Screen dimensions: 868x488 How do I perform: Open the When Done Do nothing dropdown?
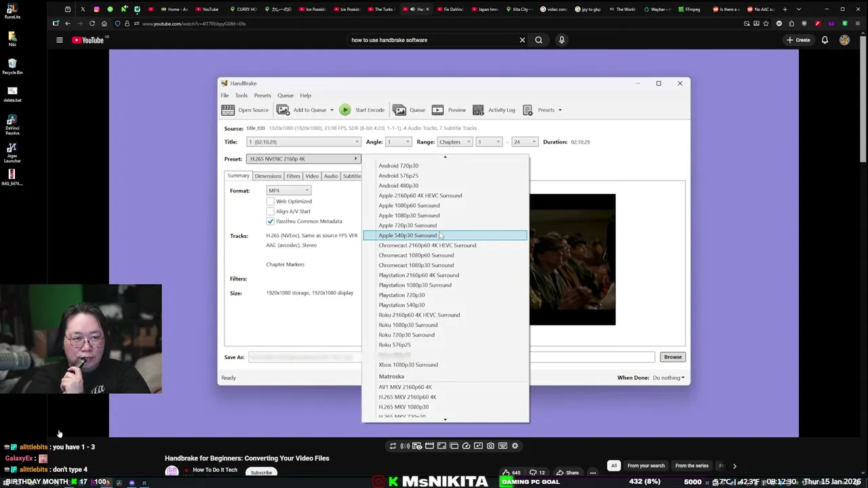(x=668, y=378)
